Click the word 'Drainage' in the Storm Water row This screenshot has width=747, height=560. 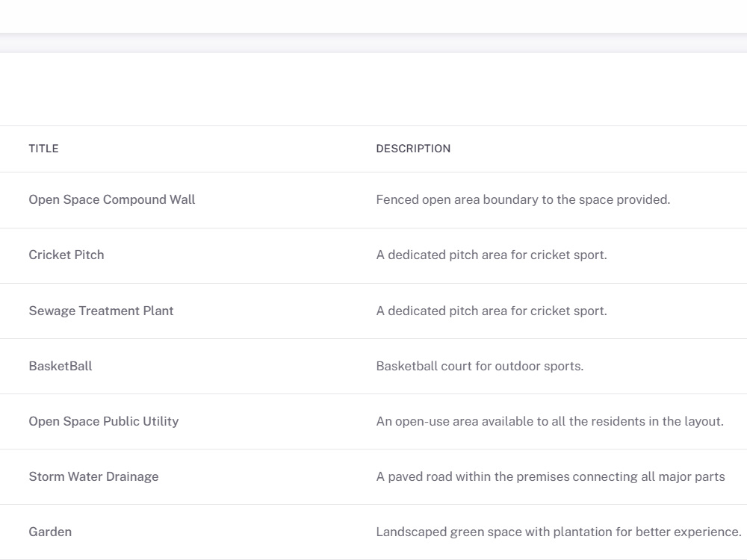point(132,476)
